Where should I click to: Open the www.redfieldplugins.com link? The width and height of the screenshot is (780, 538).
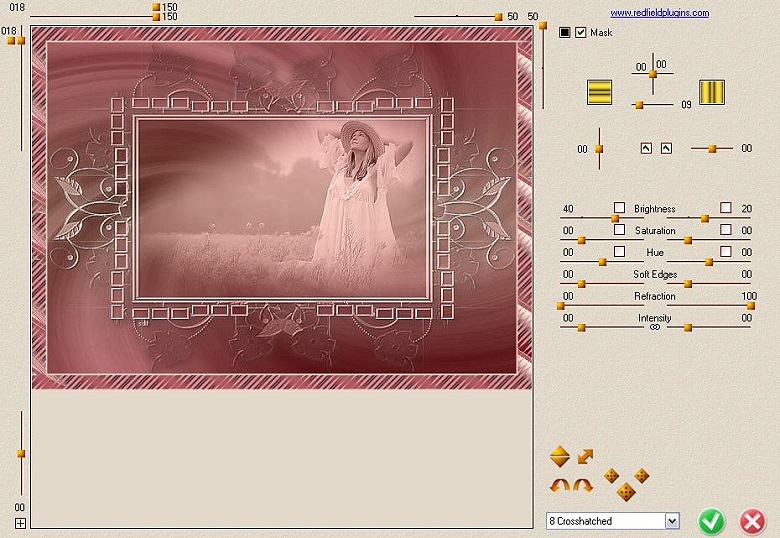659,13
